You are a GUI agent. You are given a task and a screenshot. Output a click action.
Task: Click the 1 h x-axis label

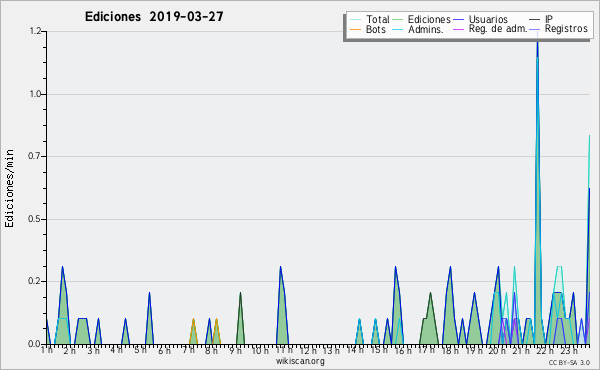pyautogui.click(x=47, y=350)
